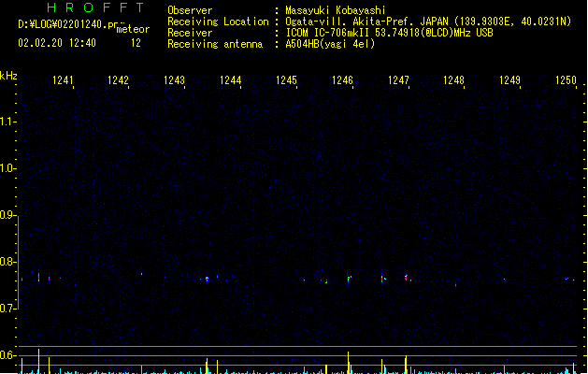Click the 0.6 kHz frequency label
The height and width of the screenshot is (374, 588).
point(7,355)
